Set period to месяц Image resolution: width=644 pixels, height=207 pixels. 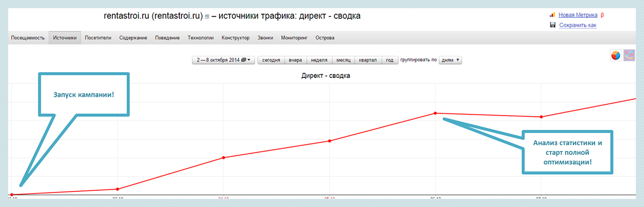click(343, 60)
